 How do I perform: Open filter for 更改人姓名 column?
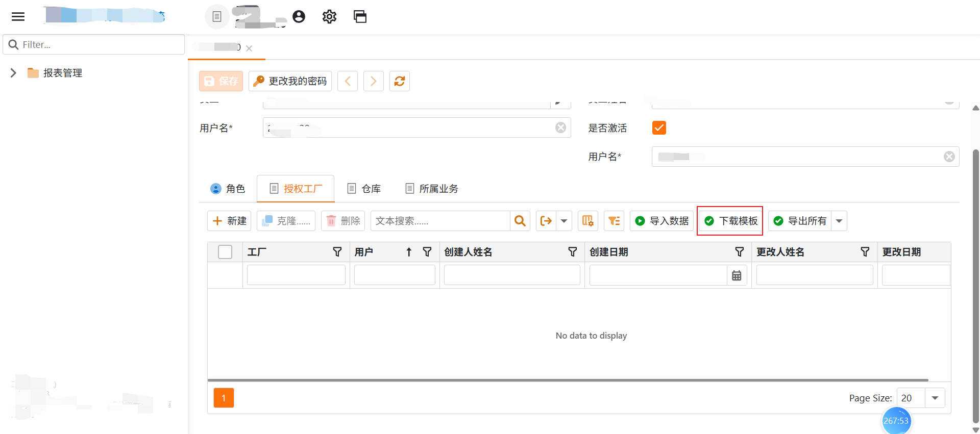pyautogui.click(x=865, y=252)
